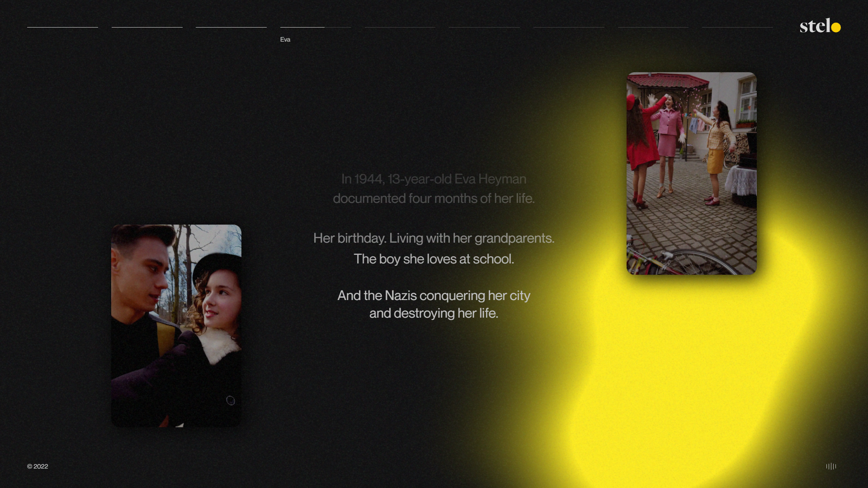
Task: Toggle the sound bars icon
Action: click(831, 466)
